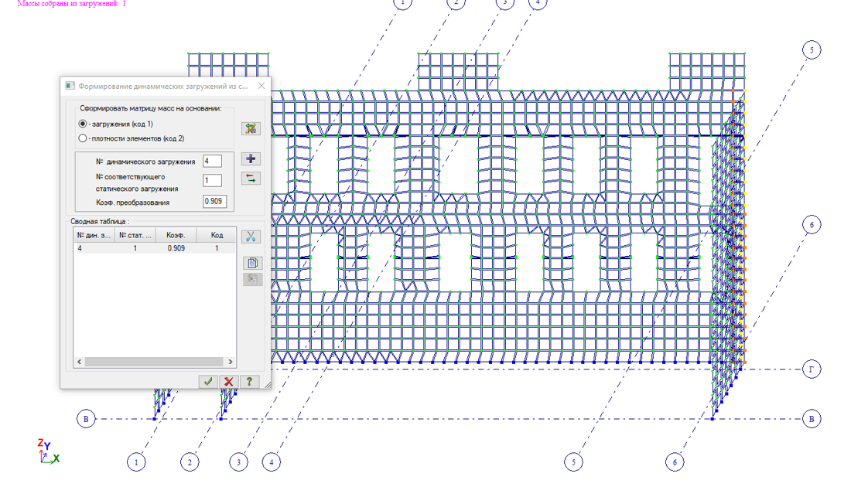
Task: Click the Коэф. преобразования value field
Action: tap(214, 201)
